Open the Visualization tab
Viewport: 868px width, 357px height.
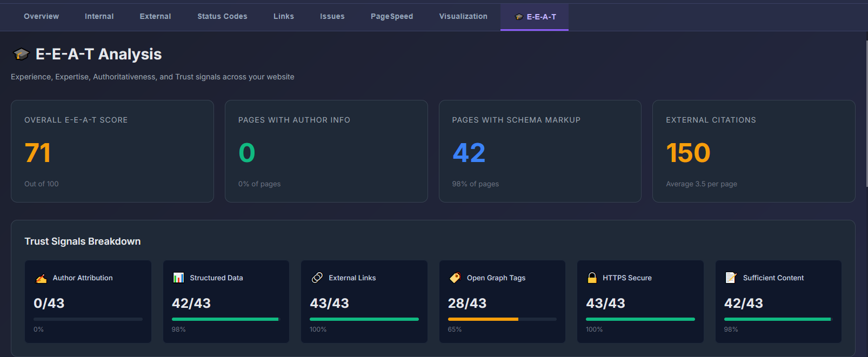tap(463, 17)
